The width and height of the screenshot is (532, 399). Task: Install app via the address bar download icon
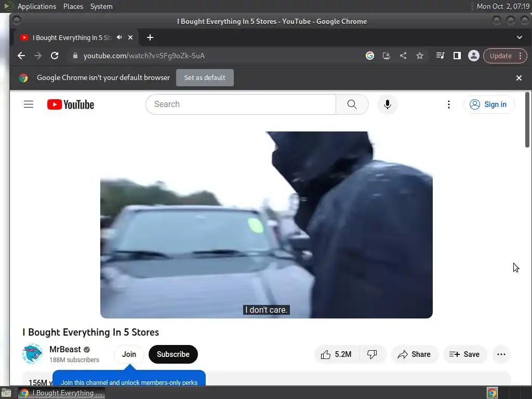pos(387,56)
